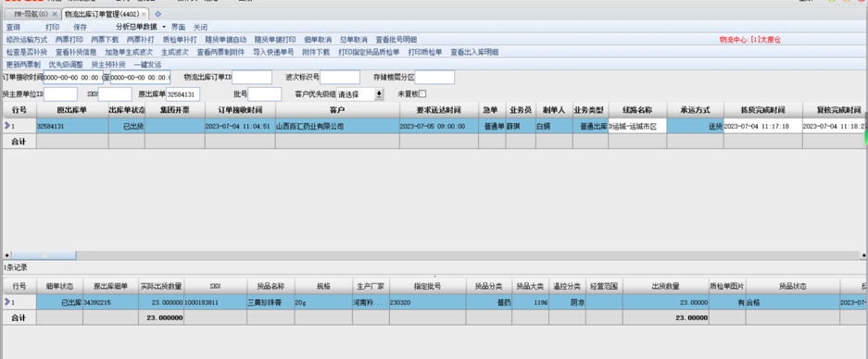Click 两票下载

[106, 40]
